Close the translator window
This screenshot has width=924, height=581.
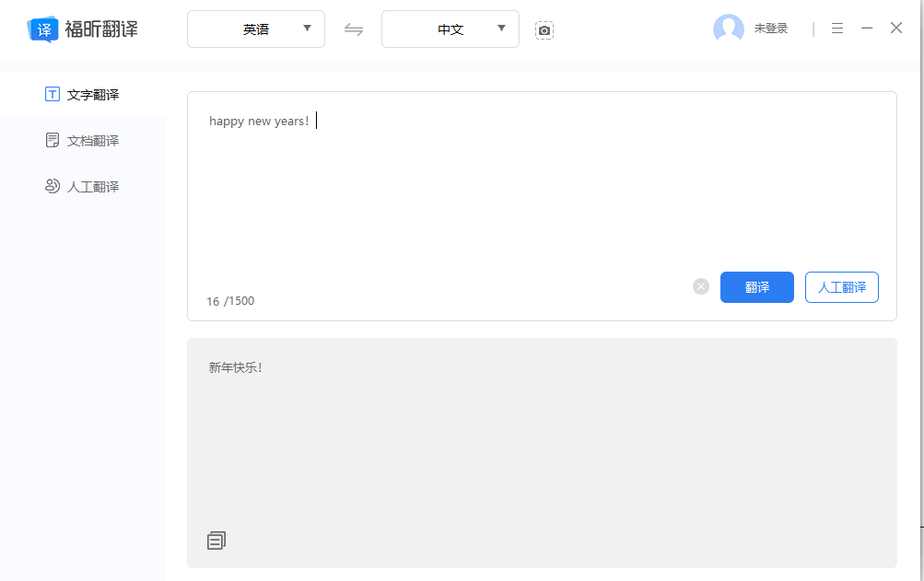(896, 29)
